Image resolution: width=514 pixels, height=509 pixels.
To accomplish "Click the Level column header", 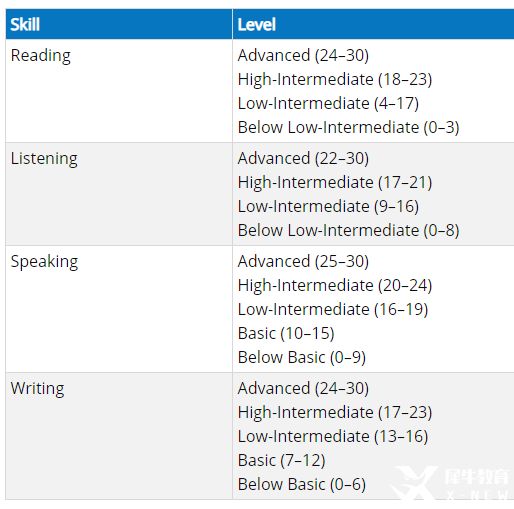I will (x=373, y=24).
